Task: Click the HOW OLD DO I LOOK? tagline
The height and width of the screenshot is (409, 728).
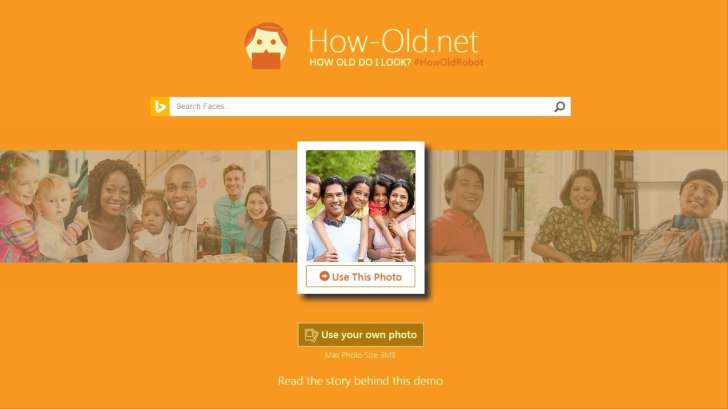Action: point(360,62)
